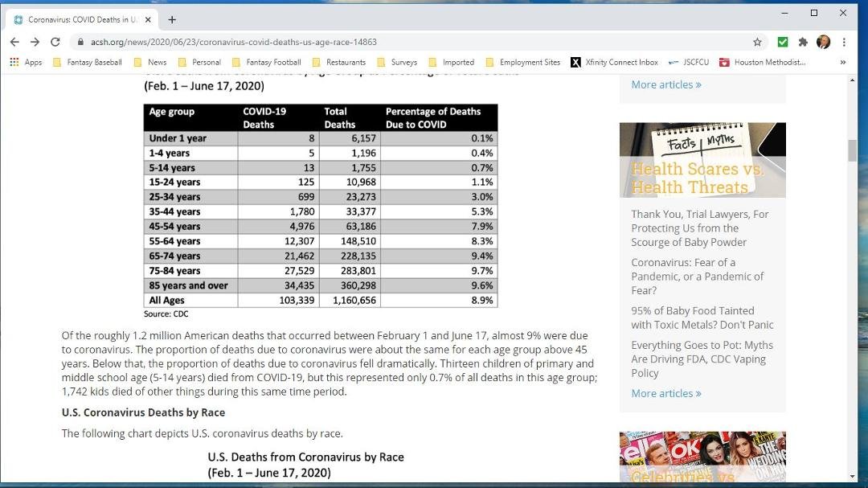868x488 pixels.
Task: Open Thank You, Trial Lawyers article
Action: click(x=700, y=228)
